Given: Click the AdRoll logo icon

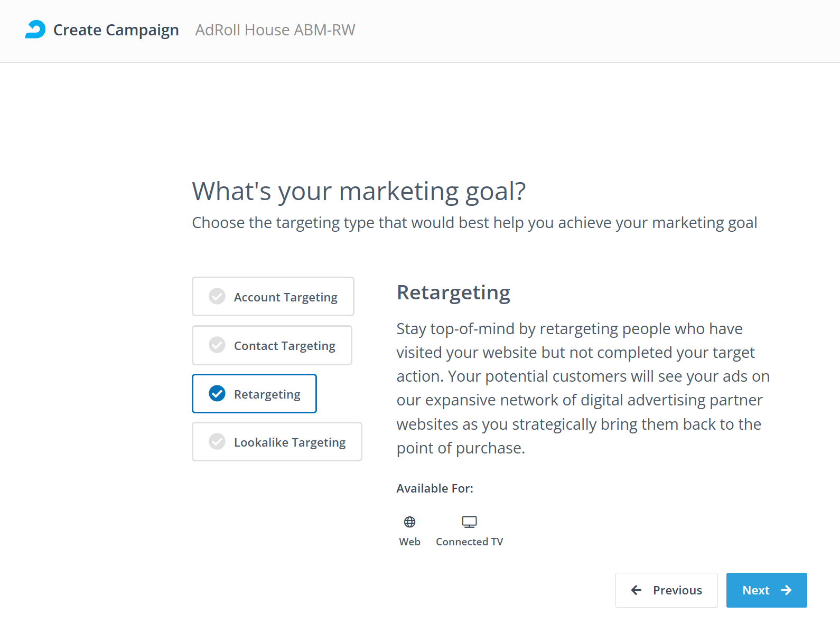Looking at the screenshot, I should pyautogui.click(x=35, y=30).
